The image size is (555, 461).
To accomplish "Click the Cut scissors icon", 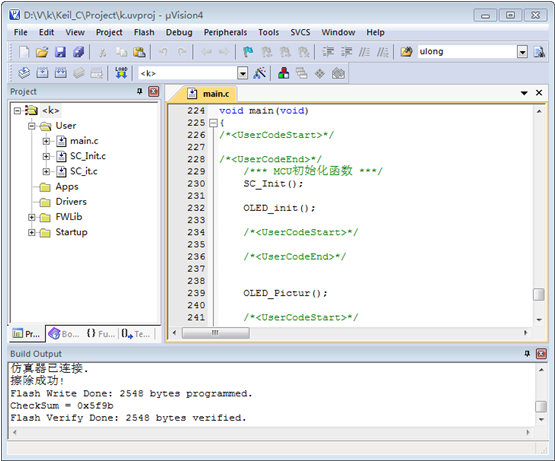I will pos(103,52).
